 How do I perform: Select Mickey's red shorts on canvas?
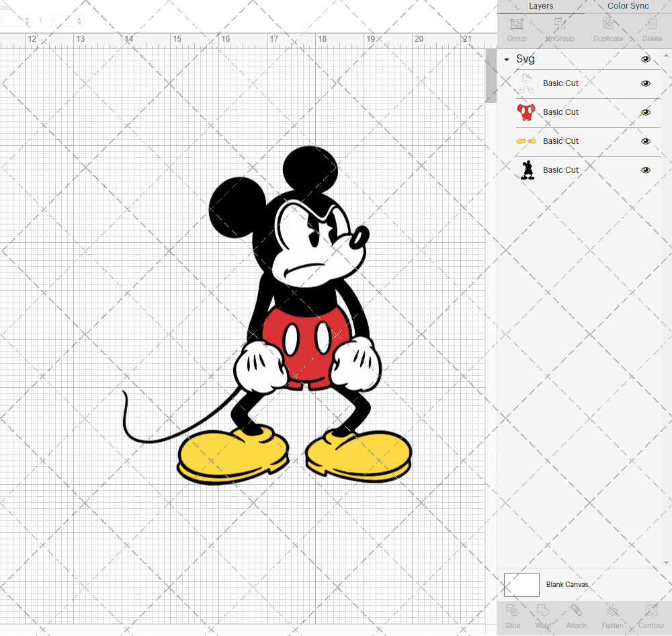click(x=306, y=348)
